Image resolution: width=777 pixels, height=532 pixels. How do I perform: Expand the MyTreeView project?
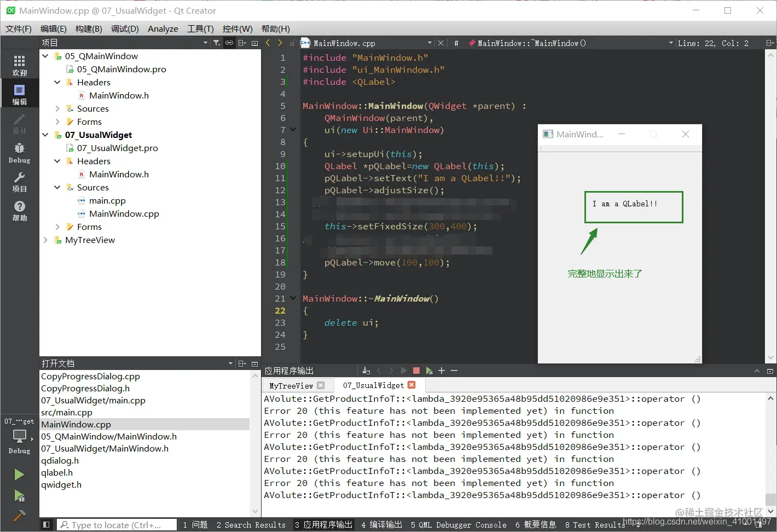tap(45, 240)
